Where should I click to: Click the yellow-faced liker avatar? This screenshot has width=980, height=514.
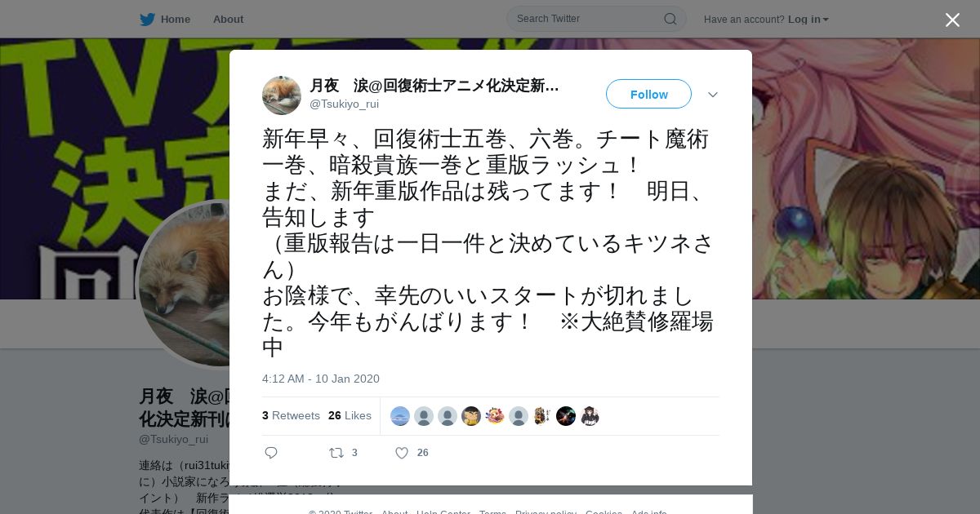pos(471,416)
